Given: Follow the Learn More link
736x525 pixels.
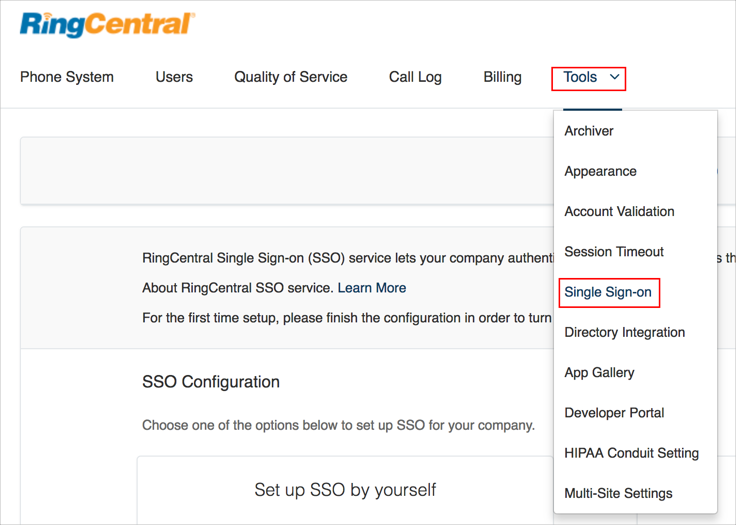Looking at the screenshot, I should coord(372,288).
